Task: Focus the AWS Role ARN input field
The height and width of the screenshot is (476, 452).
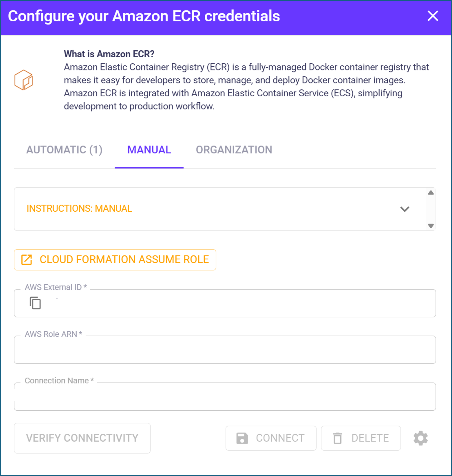Action: tap(225, 350)
